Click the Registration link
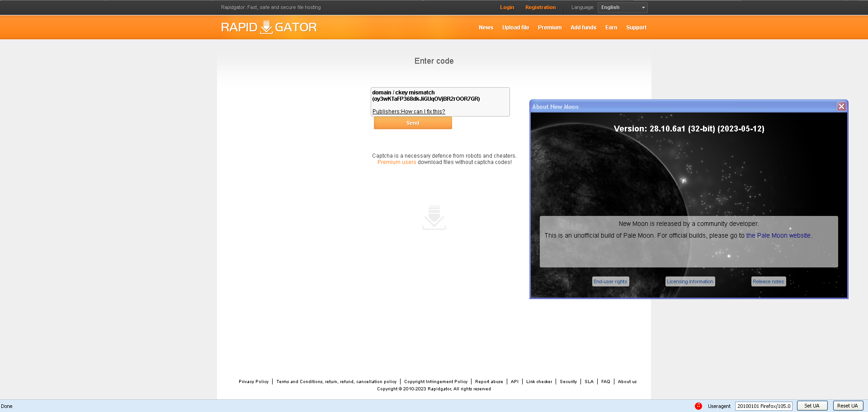868x412 pixels. tap(540, 7)
